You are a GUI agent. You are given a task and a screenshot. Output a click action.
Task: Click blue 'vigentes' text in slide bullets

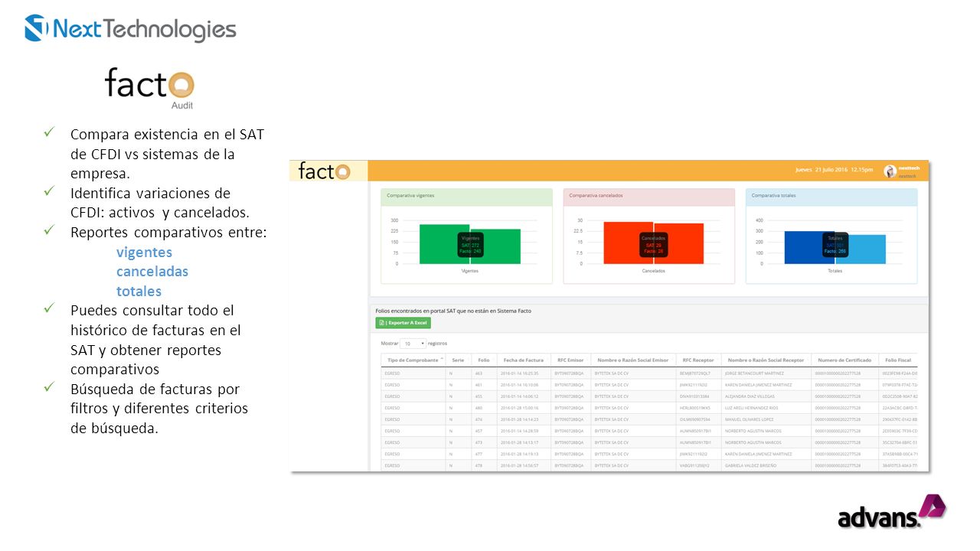[144, 253]
